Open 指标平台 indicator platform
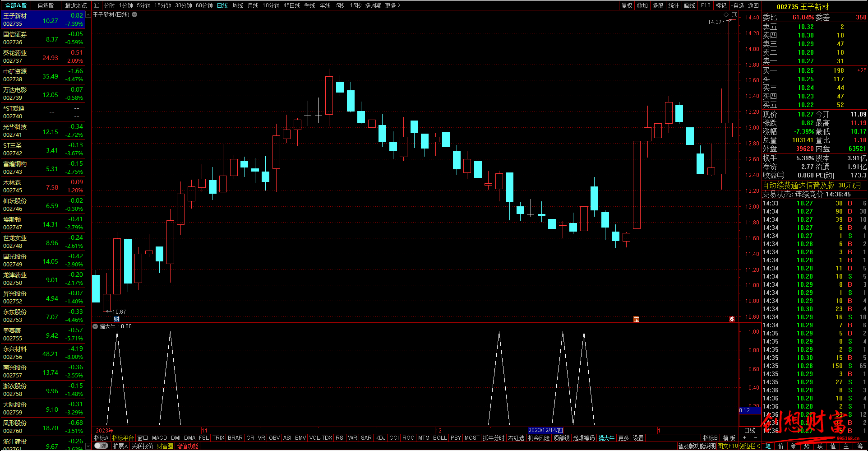Screen dimensions: 868x451 coord(123,438)
